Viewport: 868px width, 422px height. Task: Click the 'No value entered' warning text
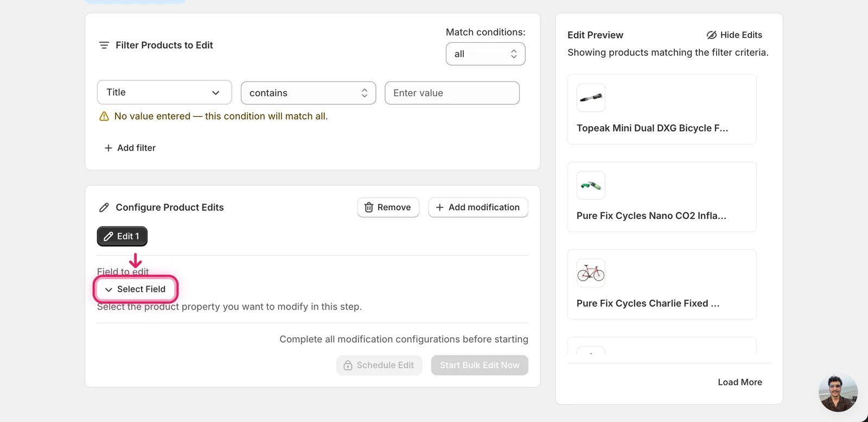point(221,116)
